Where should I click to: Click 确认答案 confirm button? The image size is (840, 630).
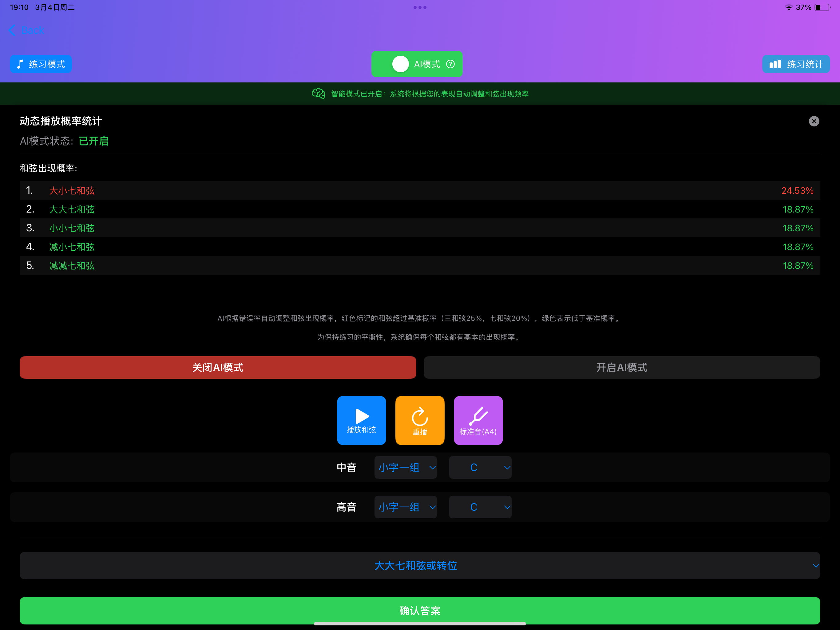tap(420, 610)
